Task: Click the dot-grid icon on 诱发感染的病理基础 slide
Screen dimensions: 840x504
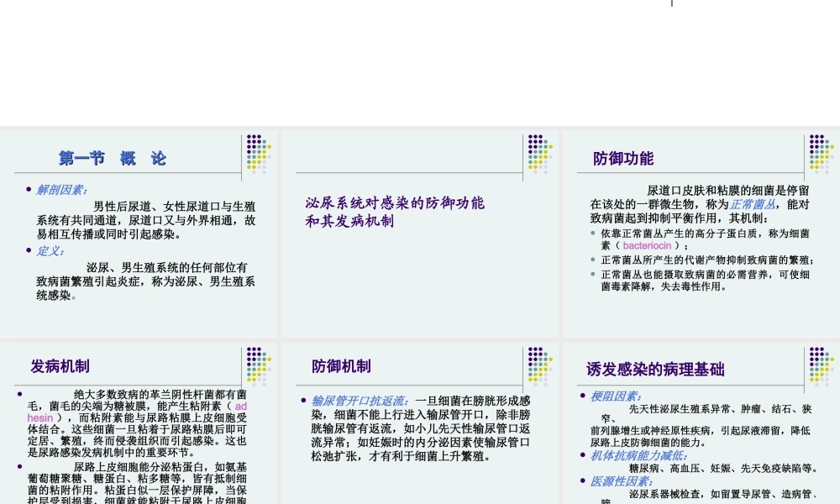Action: point(819,365)
